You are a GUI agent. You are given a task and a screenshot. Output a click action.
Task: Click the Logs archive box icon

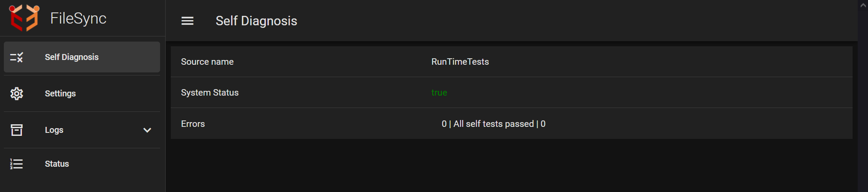coord(17,130)
